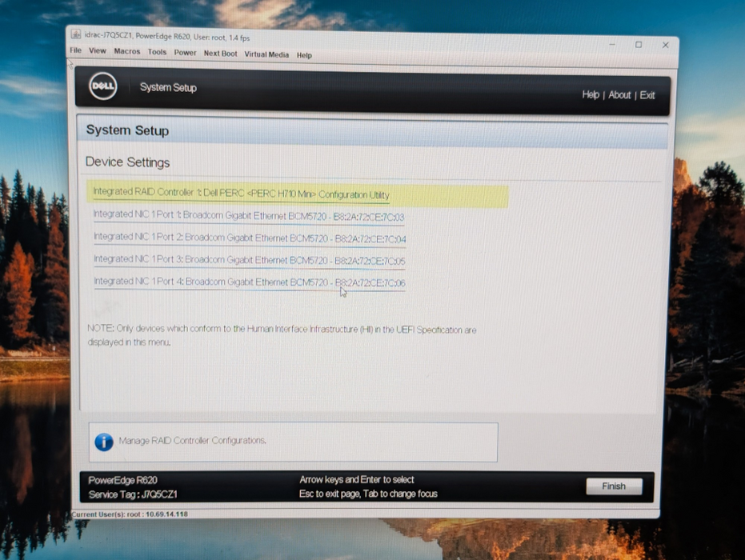Click the Device Settings heading
This screenshot has width=745, height=560.
pos(127,162)
